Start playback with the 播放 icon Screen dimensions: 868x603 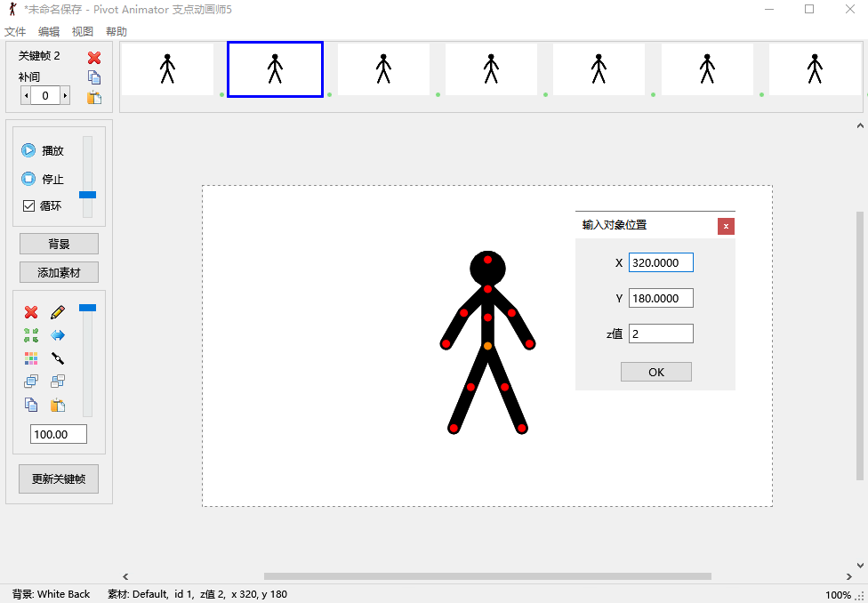tap(29, 150)
